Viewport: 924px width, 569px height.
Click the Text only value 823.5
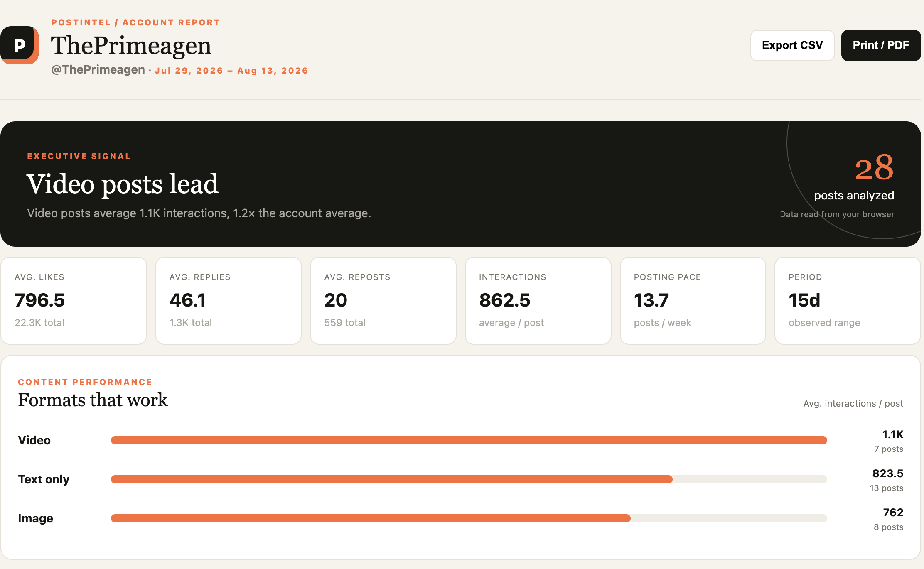888,473
